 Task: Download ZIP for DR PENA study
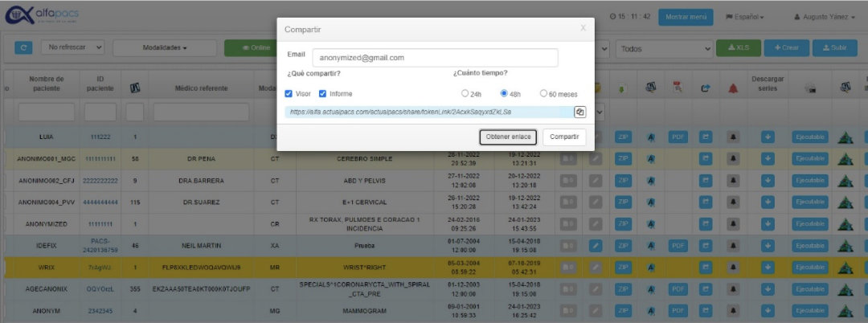(624, 158)
